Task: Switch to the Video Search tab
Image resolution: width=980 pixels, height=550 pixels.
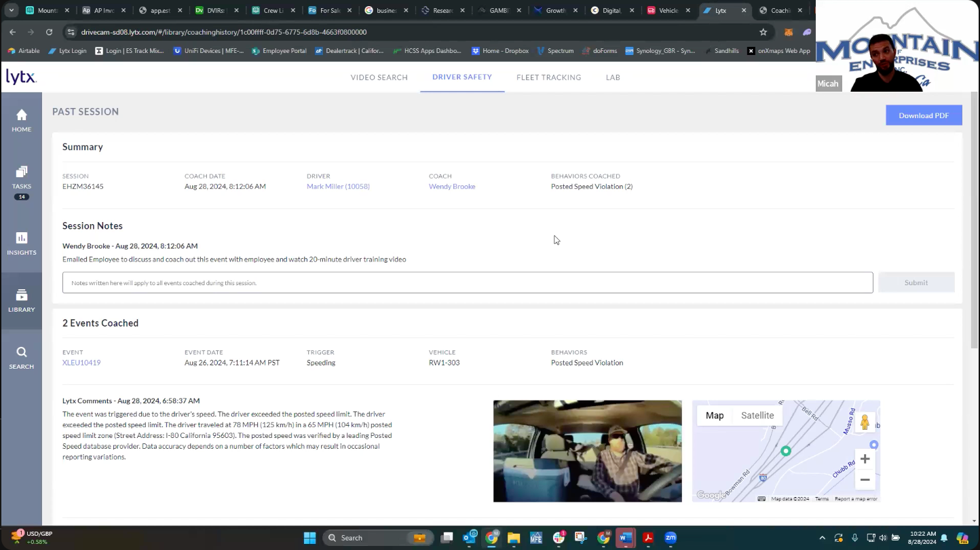Action: (x=379, y=77)
